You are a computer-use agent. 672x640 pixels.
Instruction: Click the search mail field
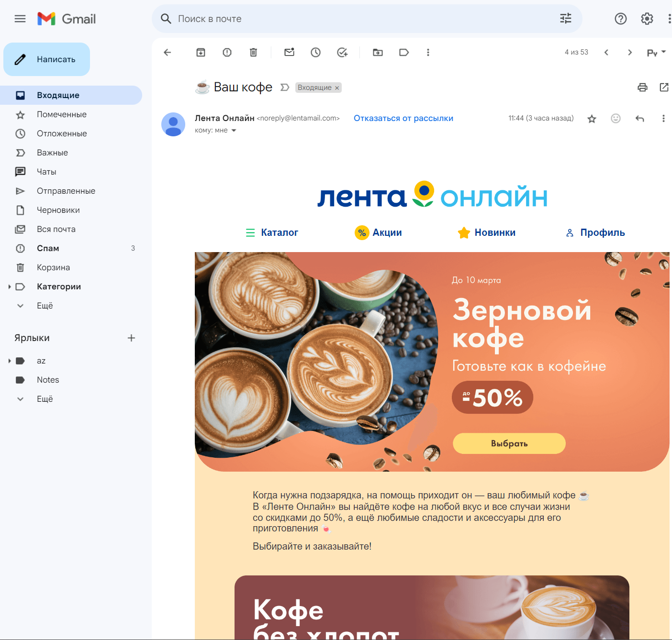click(367, 19)
